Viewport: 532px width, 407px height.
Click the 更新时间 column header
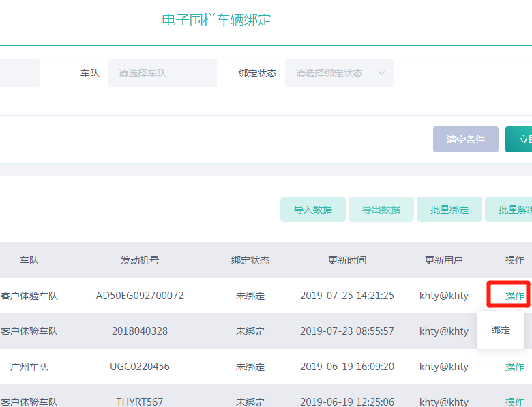coord(346,260)
